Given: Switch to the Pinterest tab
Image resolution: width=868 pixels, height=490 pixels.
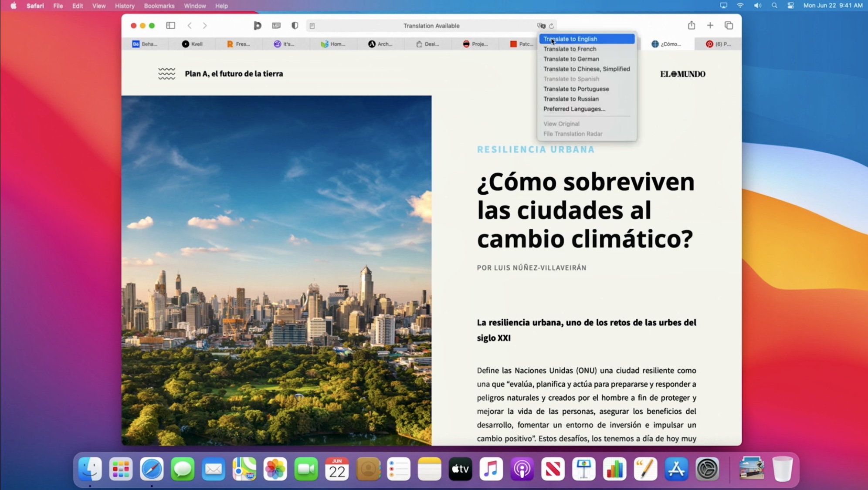Looking at the screenshot, I should pos(718,44).
